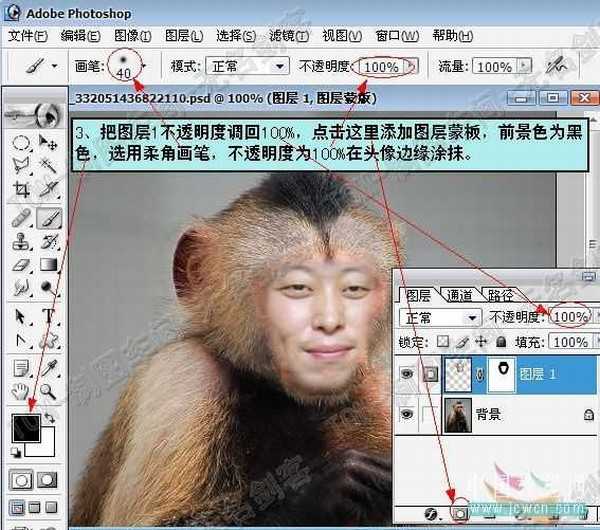The height and width of the screenshot is (530, 600).
Task: Click the 填充 100% field
Action: pyautogui.click(x=571, y=341)
